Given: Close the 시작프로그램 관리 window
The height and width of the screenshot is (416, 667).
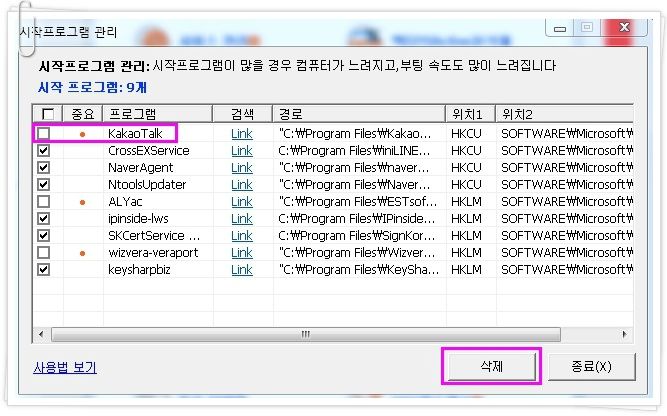Looking at the screenshot, I should pyautogui.click(x=624, y=28).
